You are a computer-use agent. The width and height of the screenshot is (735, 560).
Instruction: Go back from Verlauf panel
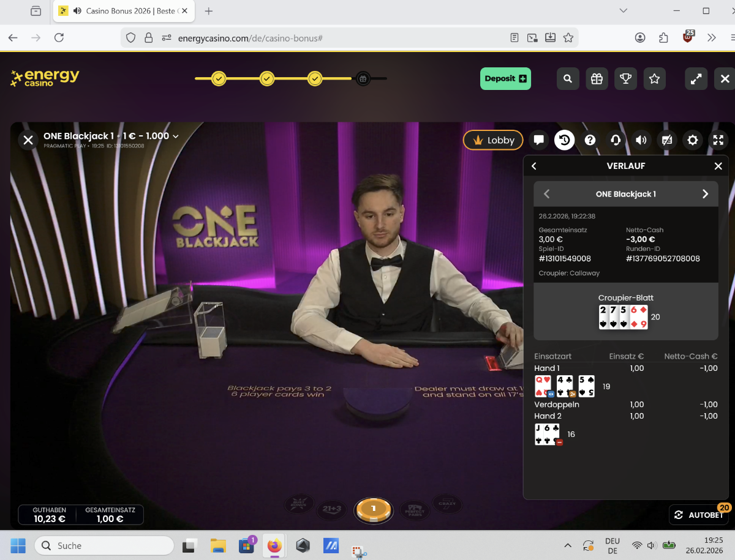(534, 166)
